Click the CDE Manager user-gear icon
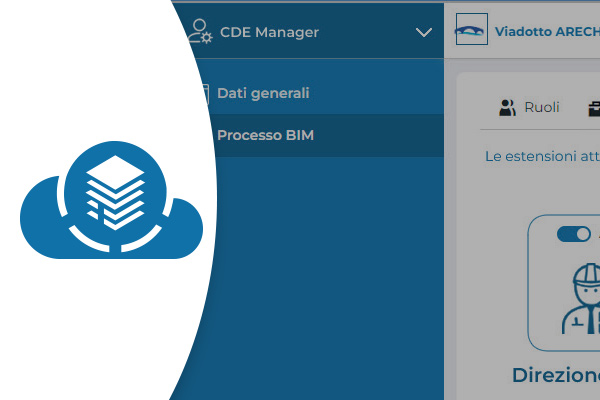 pyautogui.click(x=201, y=31)
